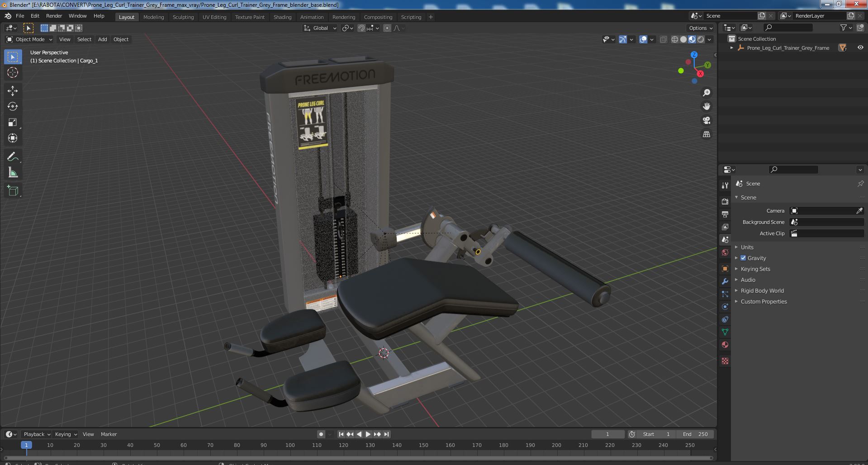The image size is (868, 465).
Task: Click the pan view hand icon
Action: 706,106
